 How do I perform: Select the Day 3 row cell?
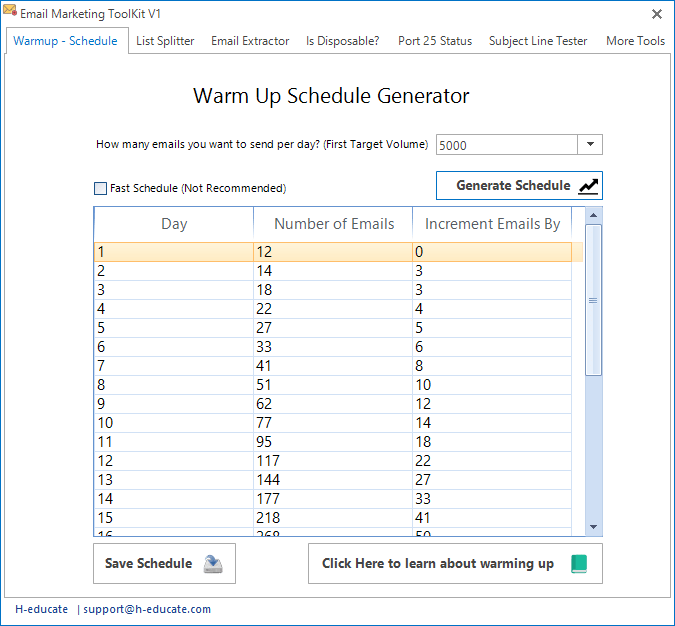pyautogui.click(x=174, y=290)
